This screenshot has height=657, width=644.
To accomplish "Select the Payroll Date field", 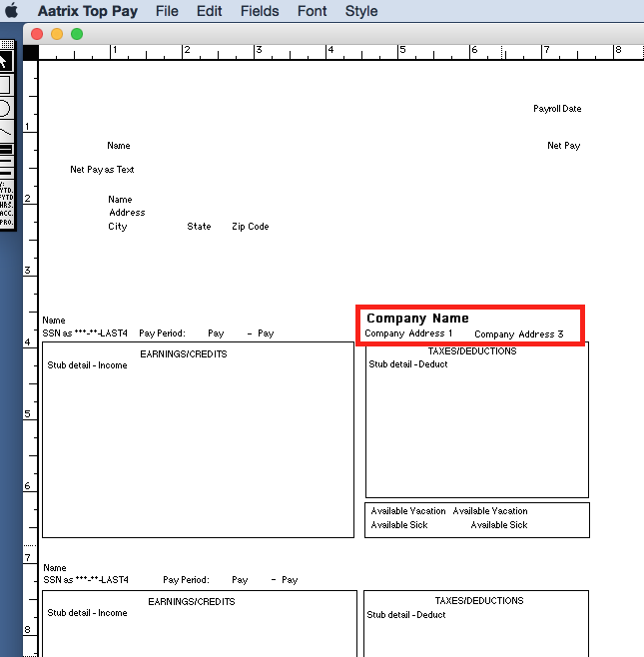I will 557,109.
